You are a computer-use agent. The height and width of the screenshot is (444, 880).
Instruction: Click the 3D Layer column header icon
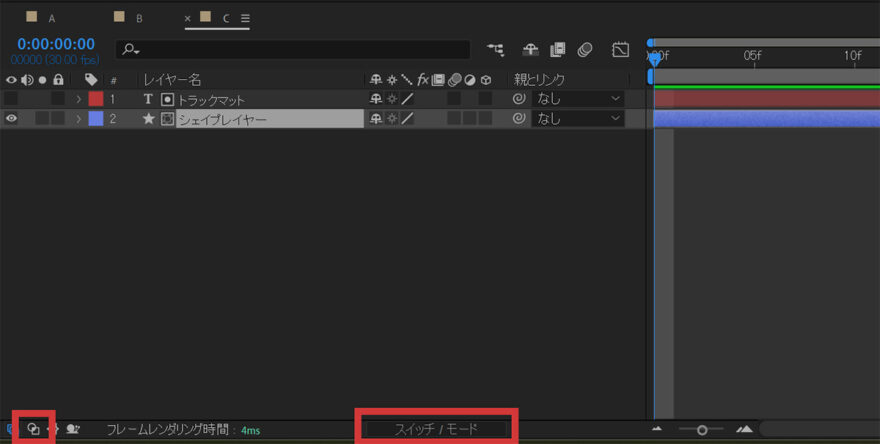(486, 80)
